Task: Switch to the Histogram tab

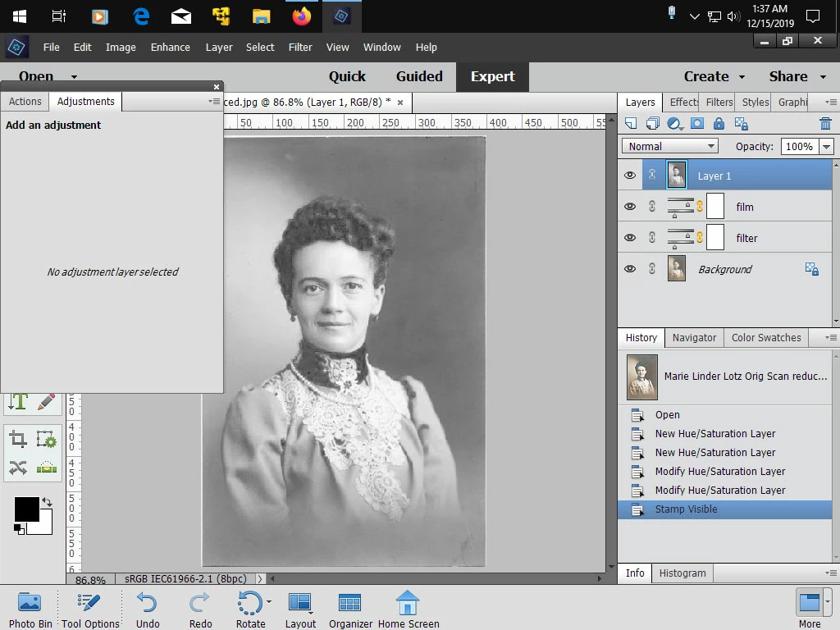Action: 682,573
